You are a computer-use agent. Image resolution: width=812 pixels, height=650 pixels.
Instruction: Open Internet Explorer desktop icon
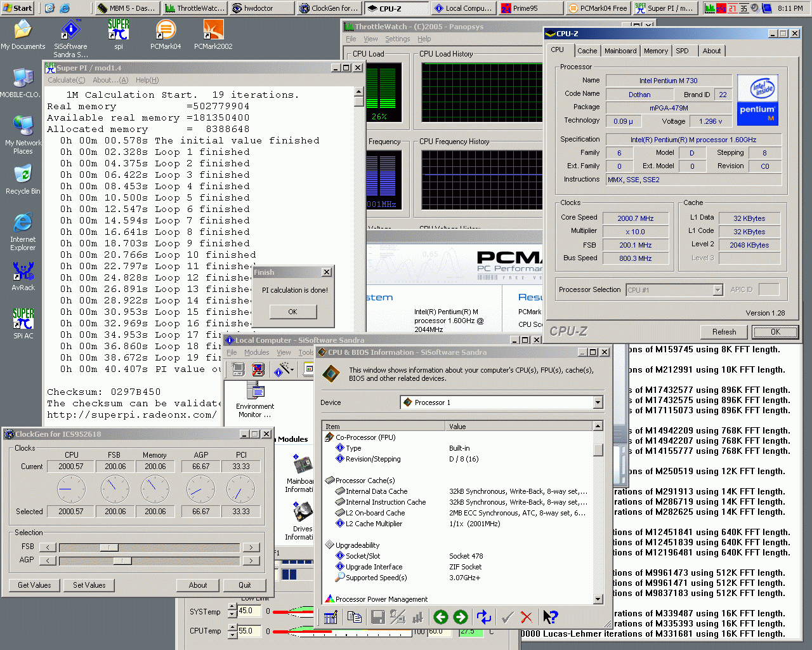pyautogui.click(x=23, y=232)
